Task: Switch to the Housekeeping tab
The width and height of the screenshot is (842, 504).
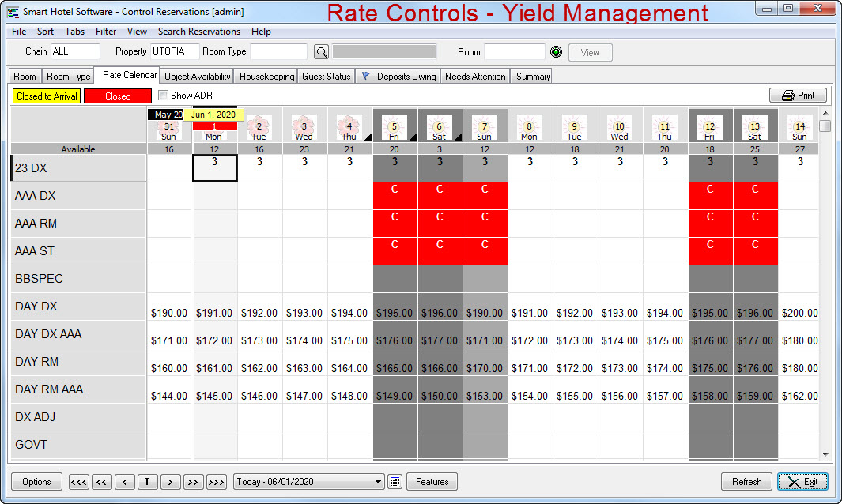Action: 267,76
